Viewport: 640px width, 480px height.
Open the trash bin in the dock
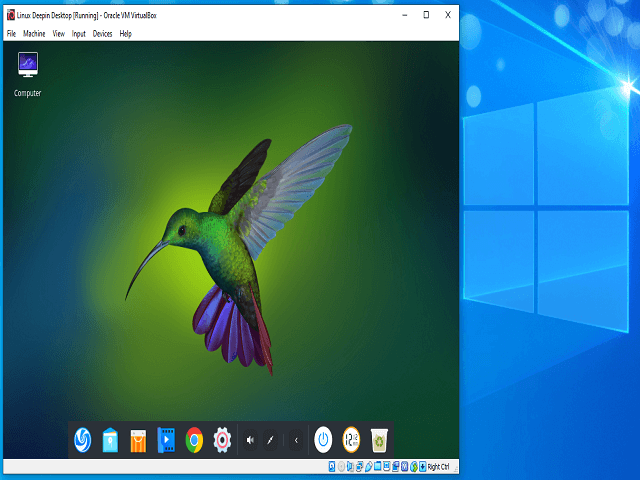coord(379,439)
